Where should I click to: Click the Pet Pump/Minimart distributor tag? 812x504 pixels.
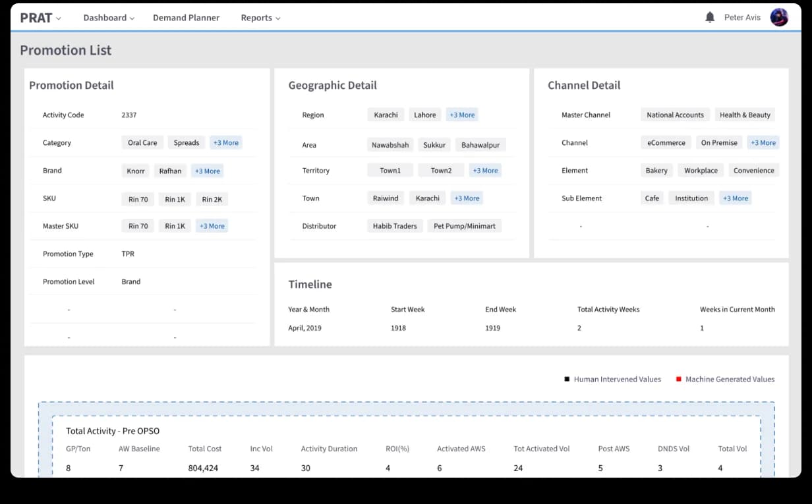(465, 226)
